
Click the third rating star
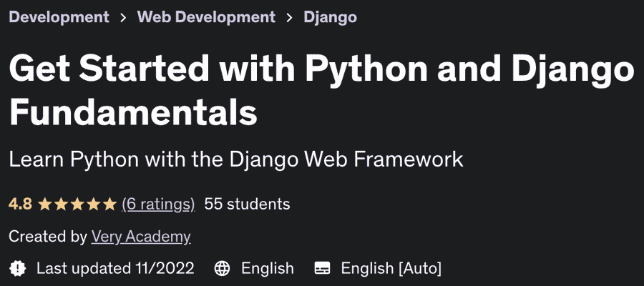pyautogui.click(x=77, y=204)
